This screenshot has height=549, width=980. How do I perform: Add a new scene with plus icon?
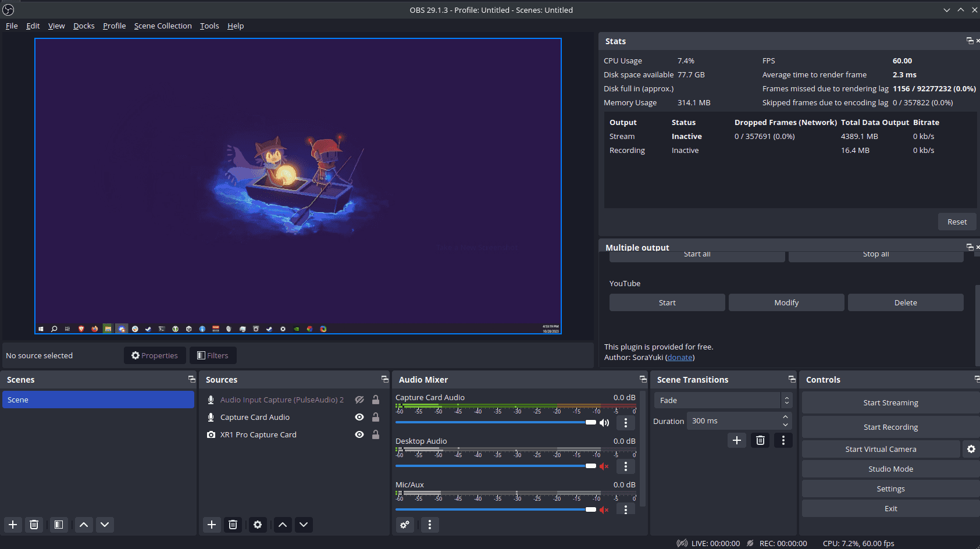(x=13, y=525)
